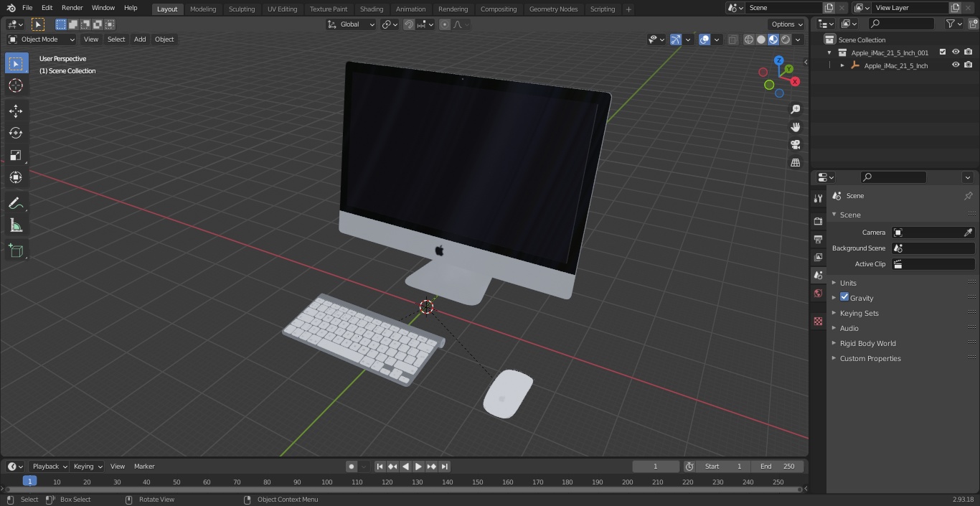Switch to the Shading workspace tab

372,9
